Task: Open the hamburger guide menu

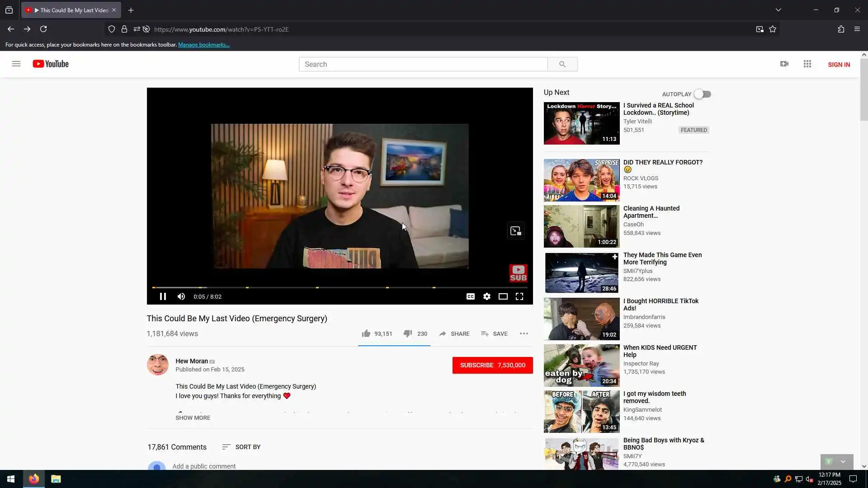Action: [16, 64]
